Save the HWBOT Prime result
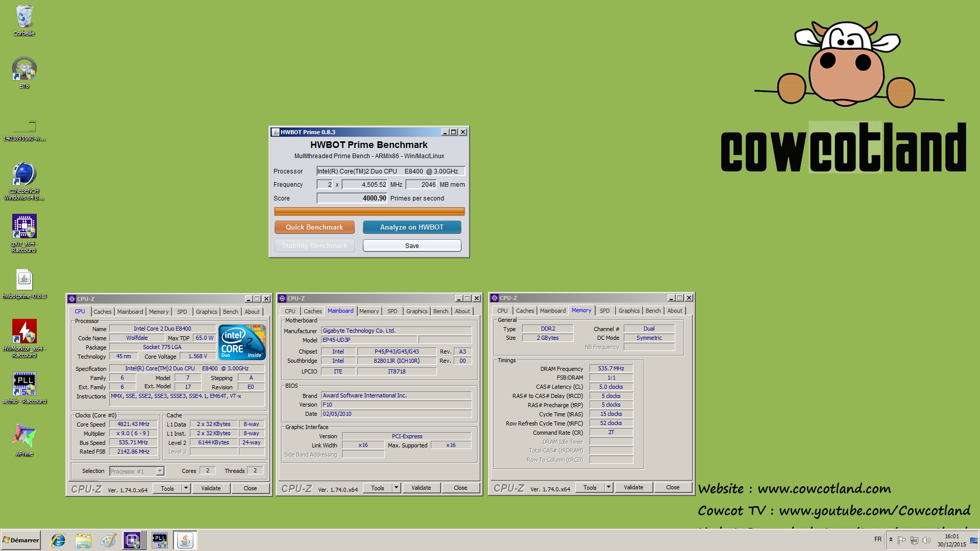The width and height of the screenshot is (980, 551). (x=412, y=245)
